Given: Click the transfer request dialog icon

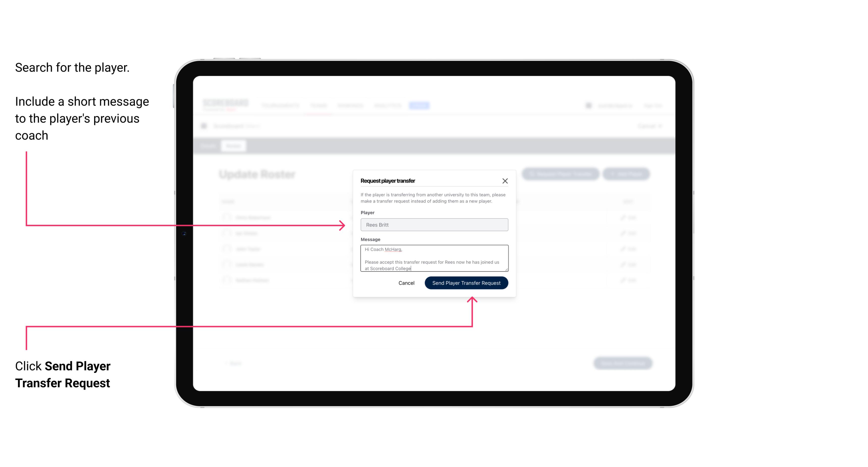Looking at the screenshot, I should point(505,181).
